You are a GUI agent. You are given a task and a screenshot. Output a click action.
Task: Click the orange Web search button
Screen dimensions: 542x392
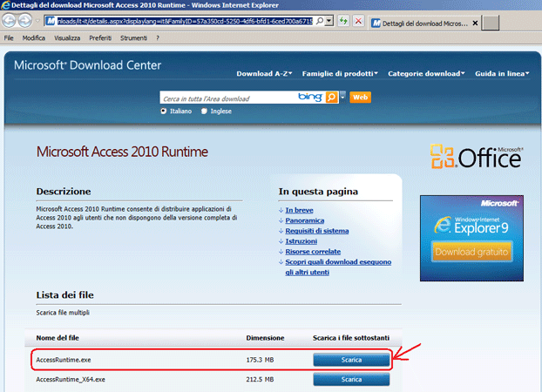(x=360, y=98)
